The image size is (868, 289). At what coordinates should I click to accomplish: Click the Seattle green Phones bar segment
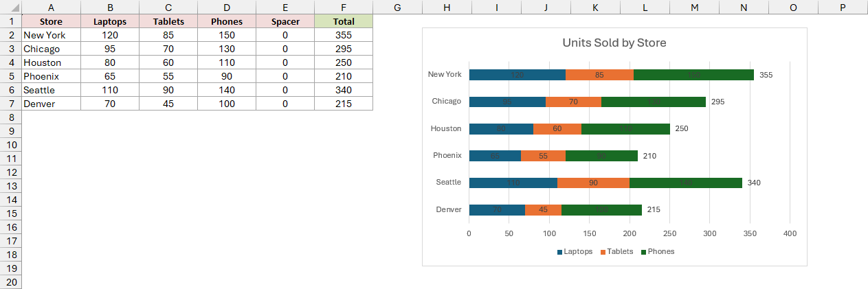[x=686, y=183]
